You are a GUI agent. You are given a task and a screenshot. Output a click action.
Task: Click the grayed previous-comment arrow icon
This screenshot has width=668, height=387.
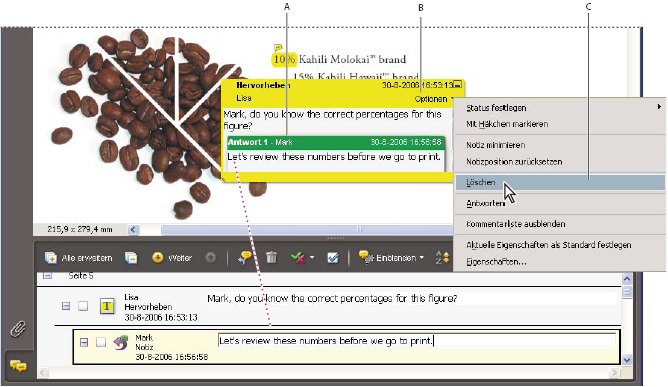210,257
